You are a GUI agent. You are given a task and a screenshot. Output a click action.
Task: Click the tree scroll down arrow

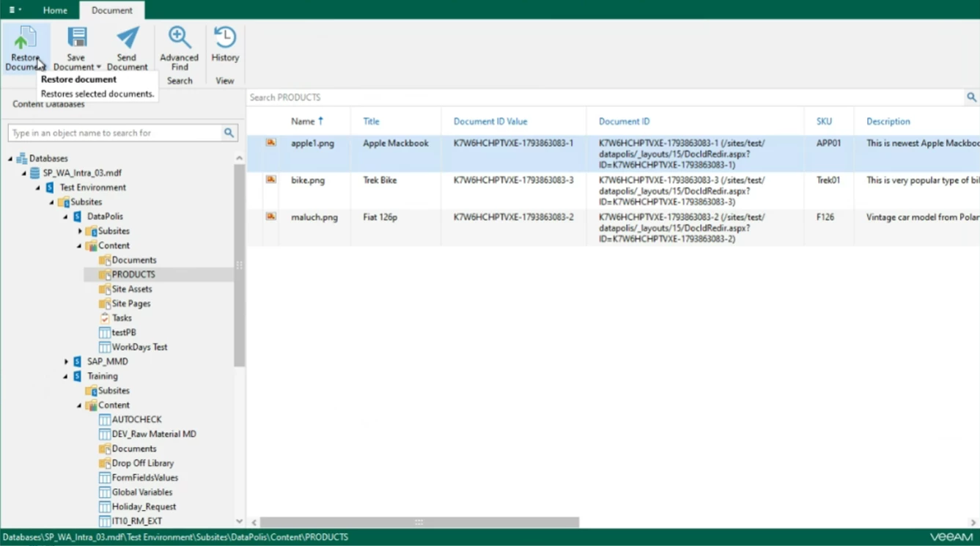tap(239, 521)
